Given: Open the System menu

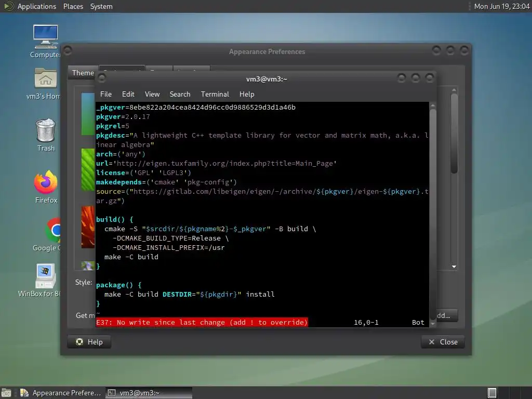Looking at the screenshot, I should click(101, 6).
